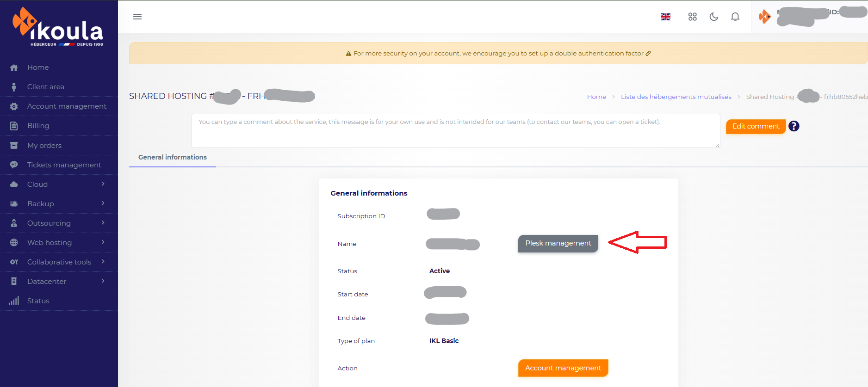
Task: Open Home breadcrumb link
Action: tap(596, 97)
